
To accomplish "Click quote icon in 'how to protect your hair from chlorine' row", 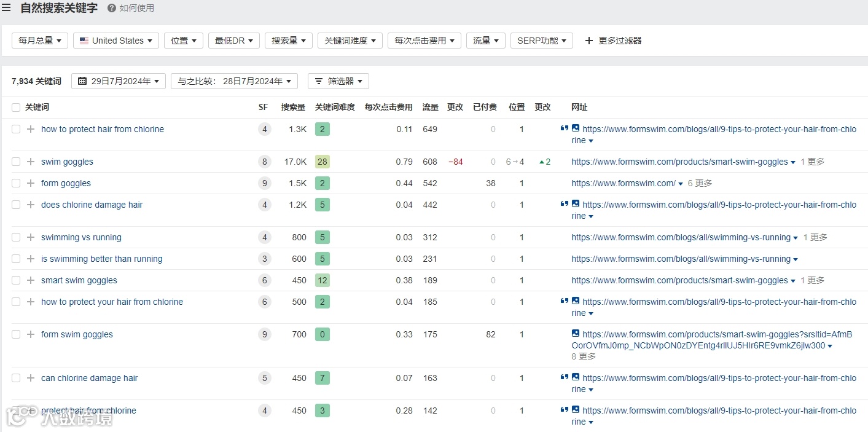I will click(x=564, y=301).
